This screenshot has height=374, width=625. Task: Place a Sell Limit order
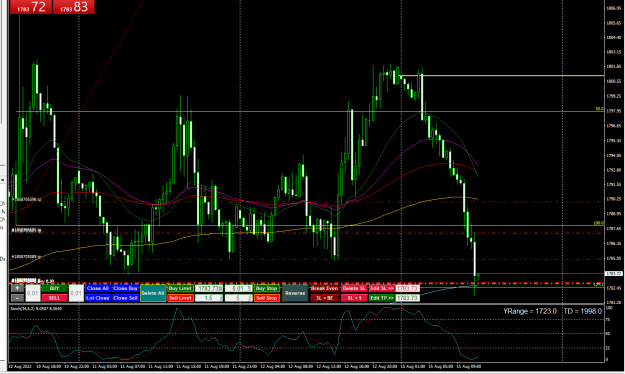(180, 298)
